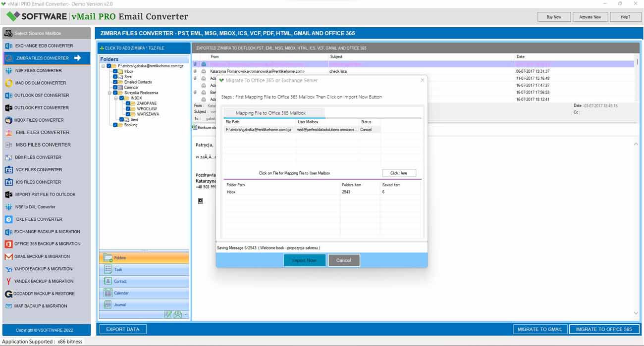Screen dimensions: 644x346
Task: Uncheck the ZAKOPANE folder checkbox
Action: click(128, 103)
